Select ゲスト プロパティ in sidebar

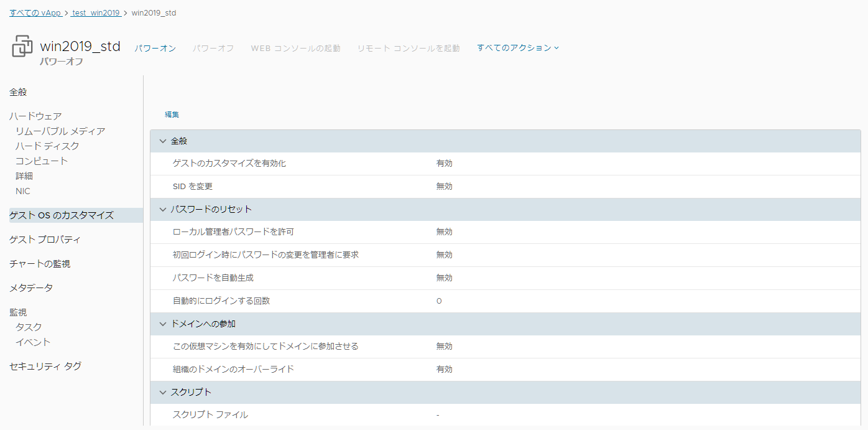tap(45, 240)
